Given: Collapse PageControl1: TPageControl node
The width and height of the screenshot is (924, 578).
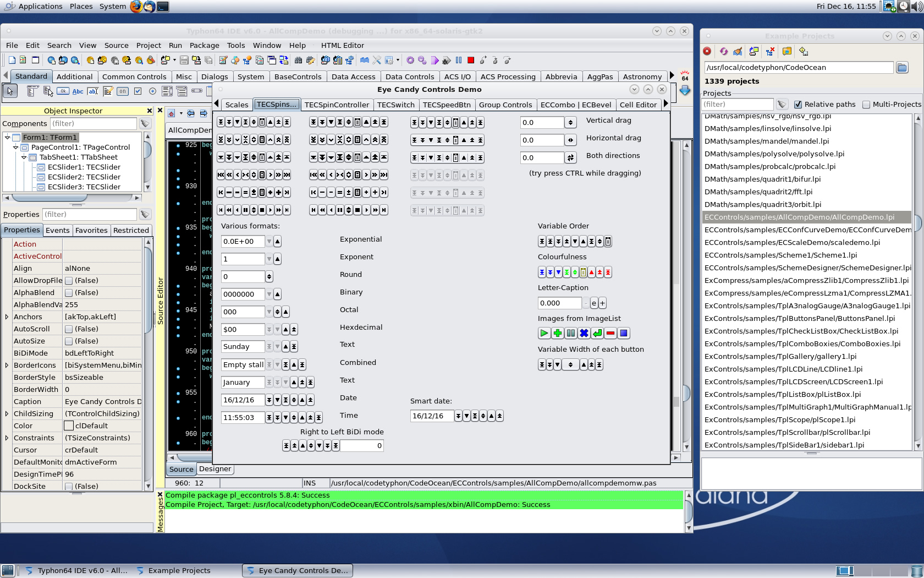Looking at the screenshot, I should coord(15,148).
